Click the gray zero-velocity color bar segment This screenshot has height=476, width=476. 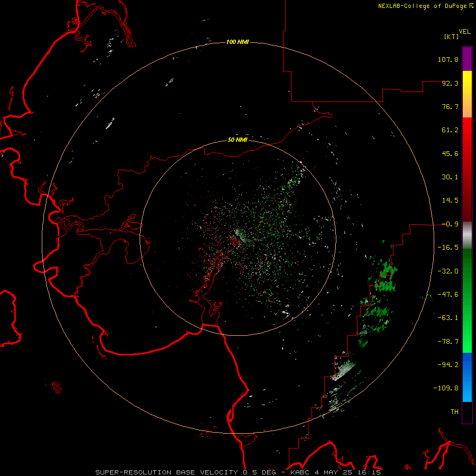coord(467,235)
